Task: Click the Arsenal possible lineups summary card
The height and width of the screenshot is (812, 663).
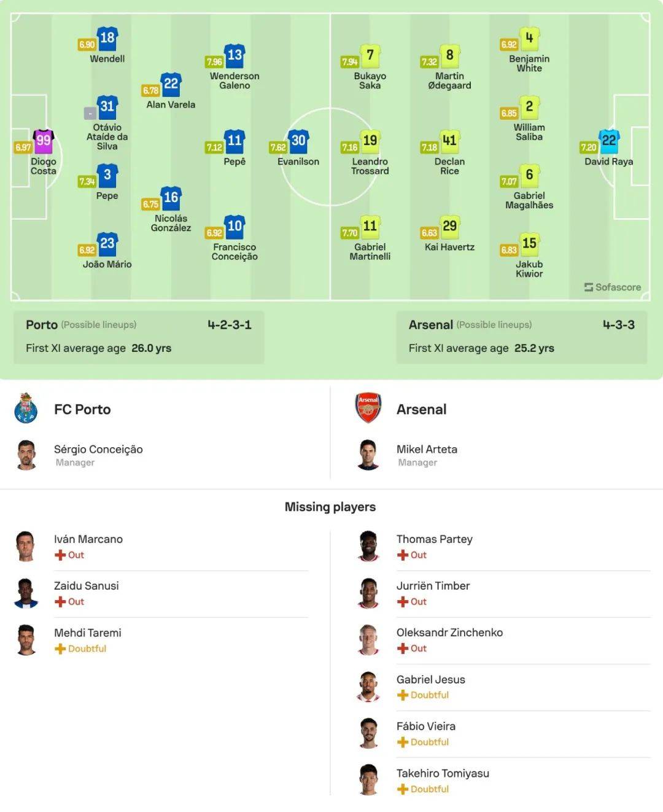Action: [521, 337]
